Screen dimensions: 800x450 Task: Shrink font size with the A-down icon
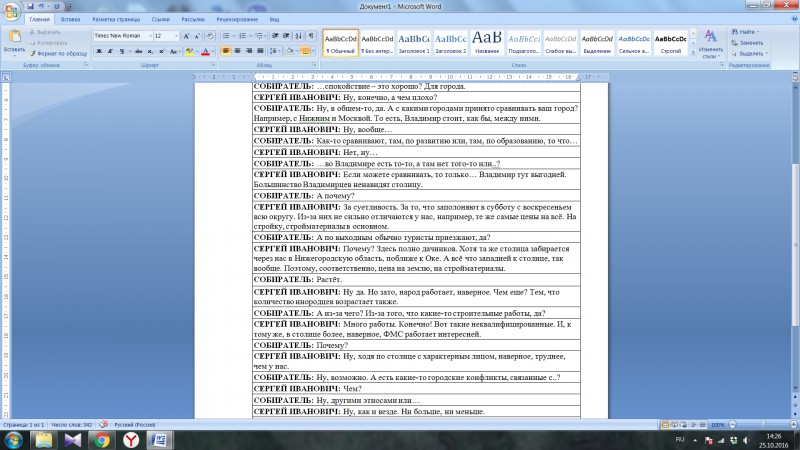197,36
